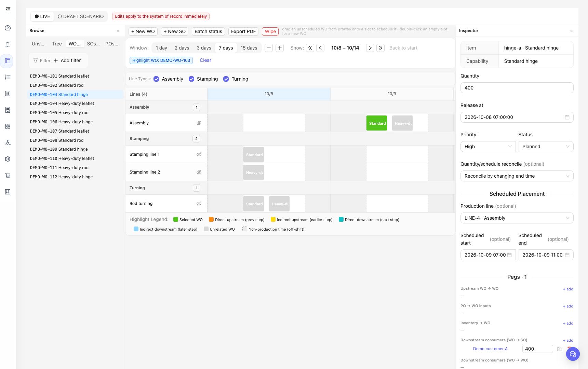Open the ordered list icon in sidebar
The width and height of the screenshot is (588, 369).
coord(8,77)
